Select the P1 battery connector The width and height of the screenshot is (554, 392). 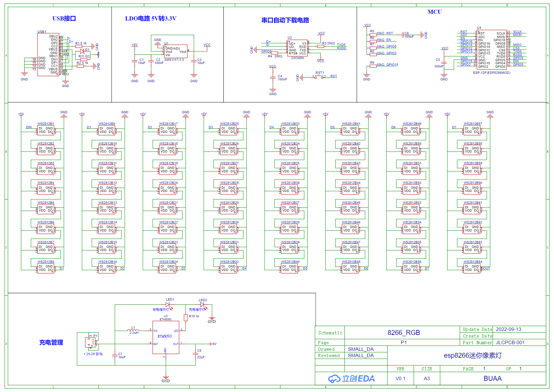(90, 342)
